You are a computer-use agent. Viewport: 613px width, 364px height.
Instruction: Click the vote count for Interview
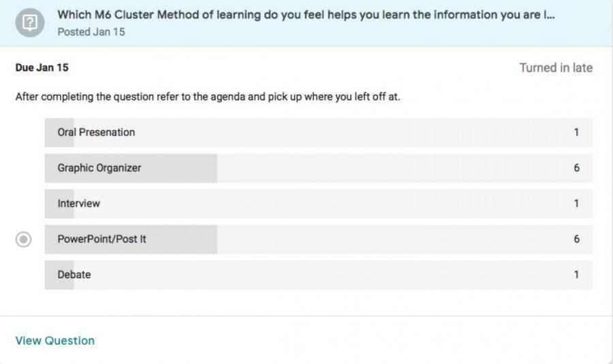[576, 203]
